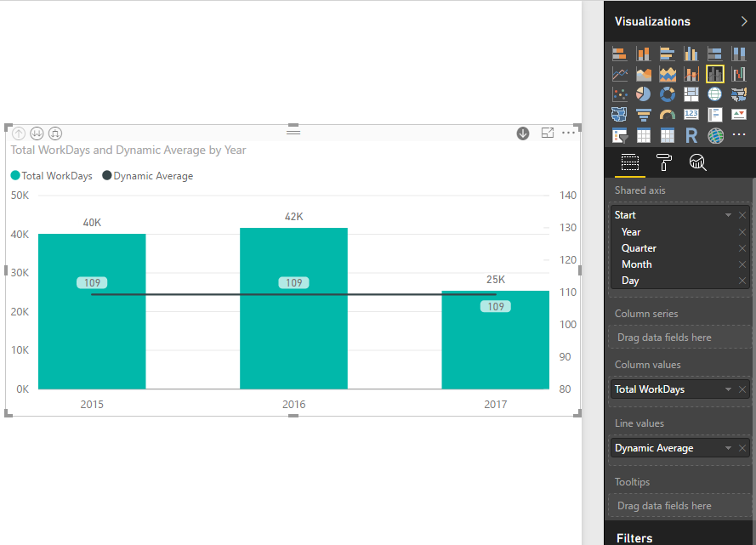The image size is (756, 545).
Task: Select the stacked bar chart visualization
Action: tap(620, 54)
